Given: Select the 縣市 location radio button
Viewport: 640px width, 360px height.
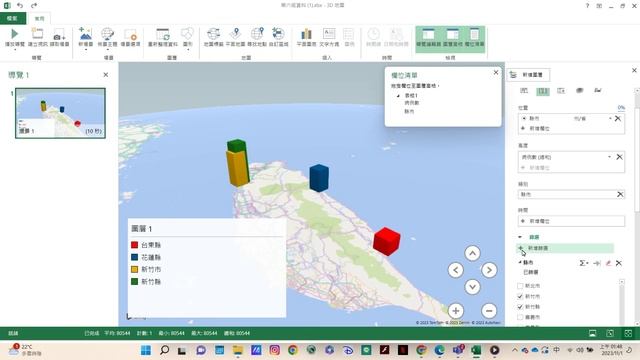Looking at the screenshot, I should pos(524,118).
